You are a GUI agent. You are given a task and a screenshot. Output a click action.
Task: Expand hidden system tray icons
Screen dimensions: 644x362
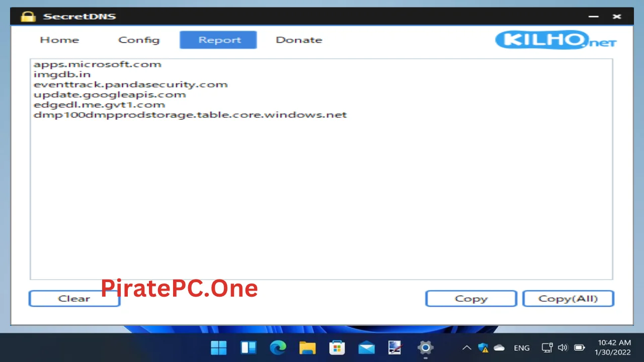pyautogui.click(x=467, y=347)
